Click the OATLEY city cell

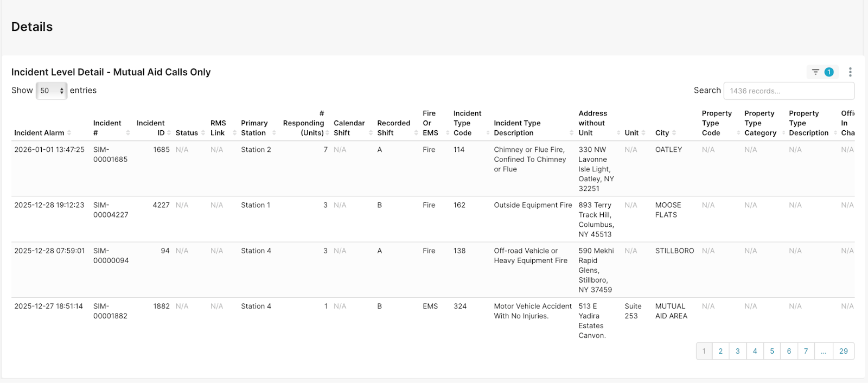tap(668, 150)
